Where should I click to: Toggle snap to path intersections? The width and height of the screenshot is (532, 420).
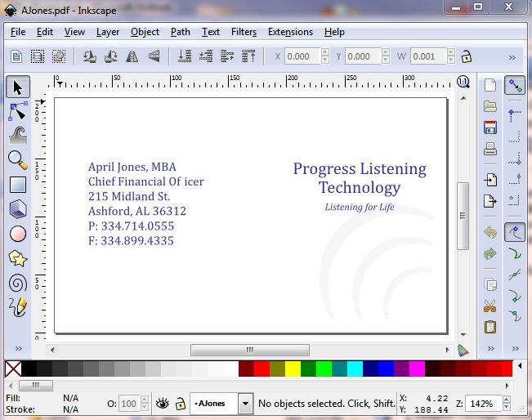[x=515, y=274]
